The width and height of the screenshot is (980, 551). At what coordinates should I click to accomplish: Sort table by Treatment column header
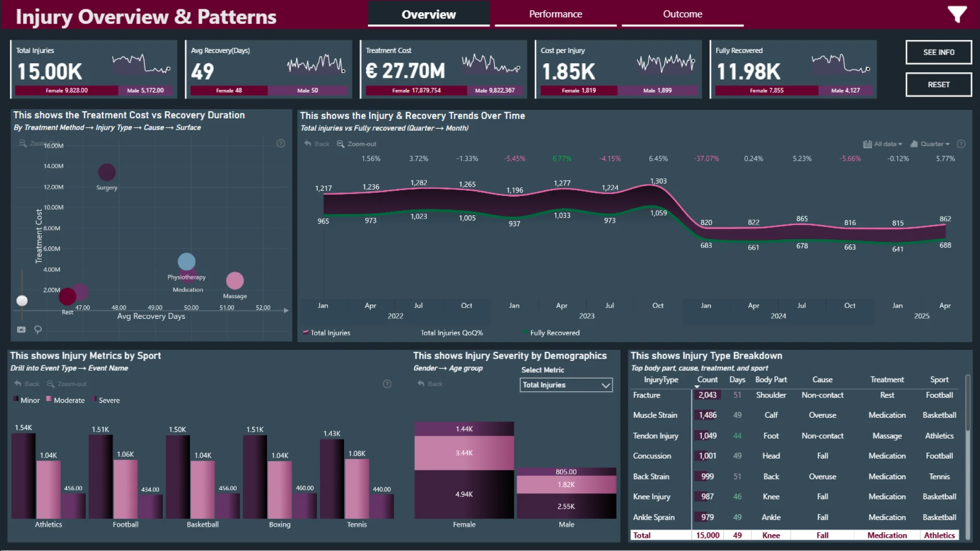coord(887,380)
